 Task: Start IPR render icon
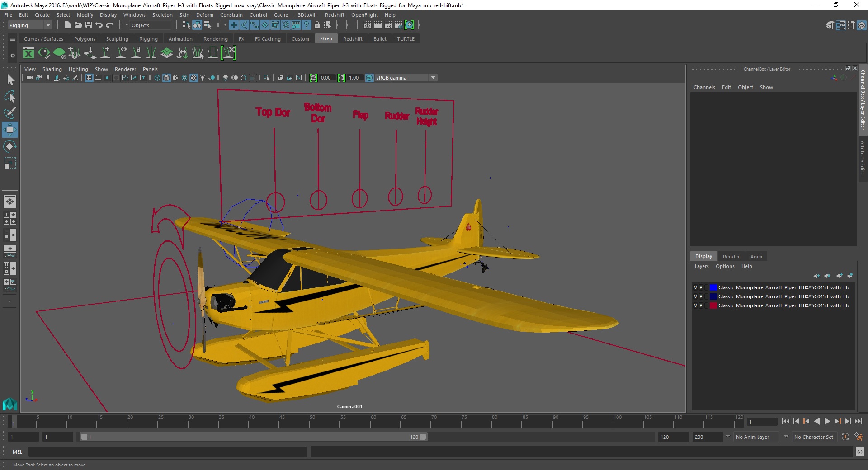pyautogui.click(x=388, y=25)
